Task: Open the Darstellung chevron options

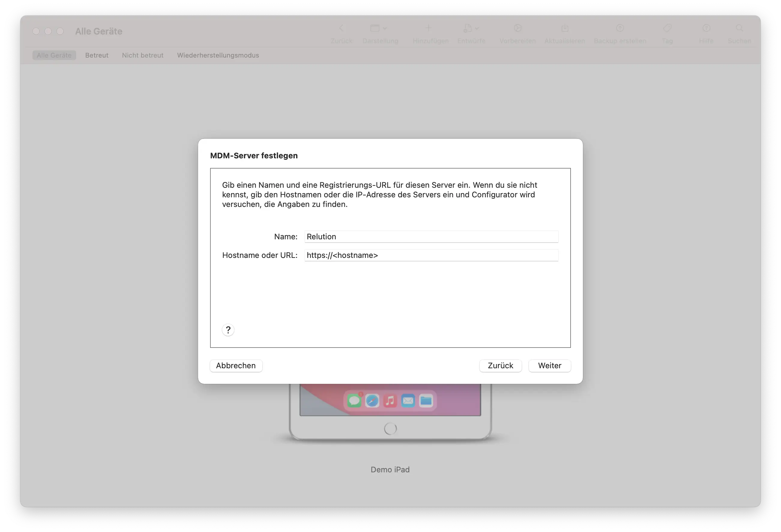Action: [385, 28]
